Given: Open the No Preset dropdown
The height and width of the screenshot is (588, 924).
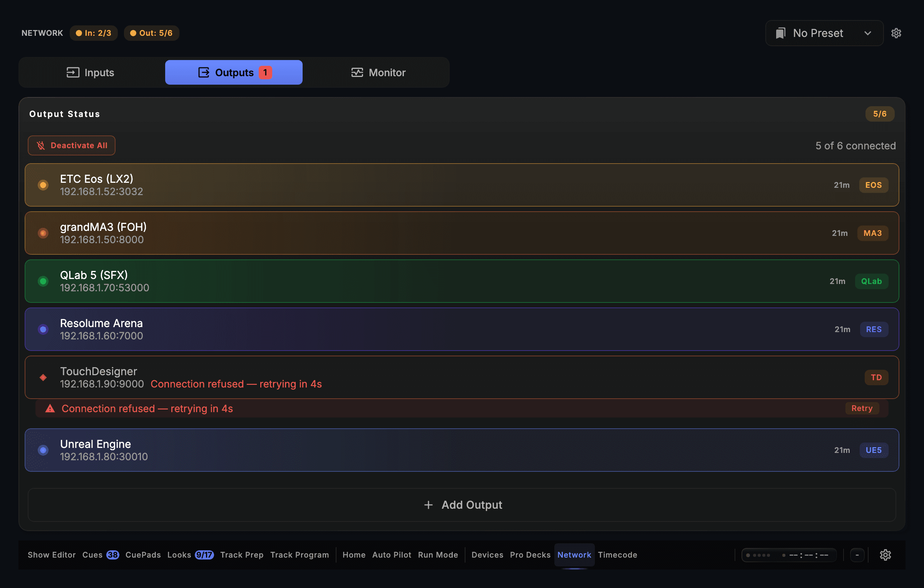Looking at the screenshot, I should pyautogui.click(x=824, y=33).
